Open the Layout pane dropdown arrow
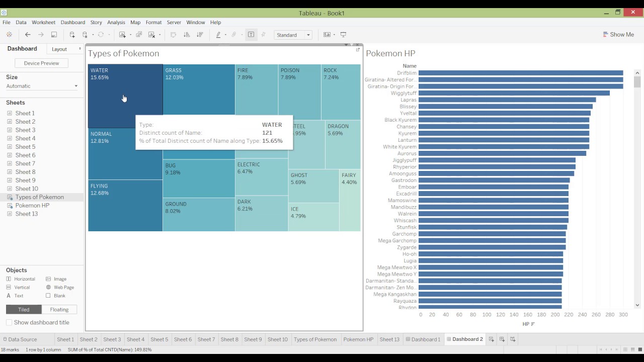The height and width of the screenshot is (362, 644). click(79, 49)
